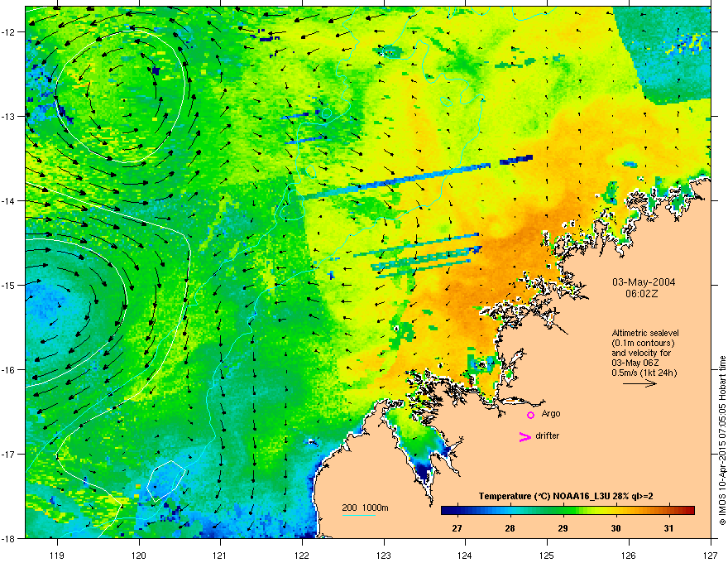The image size is (728, 563).
Task: Click the temperature color scale bar
Action: (x=568, y=510)
